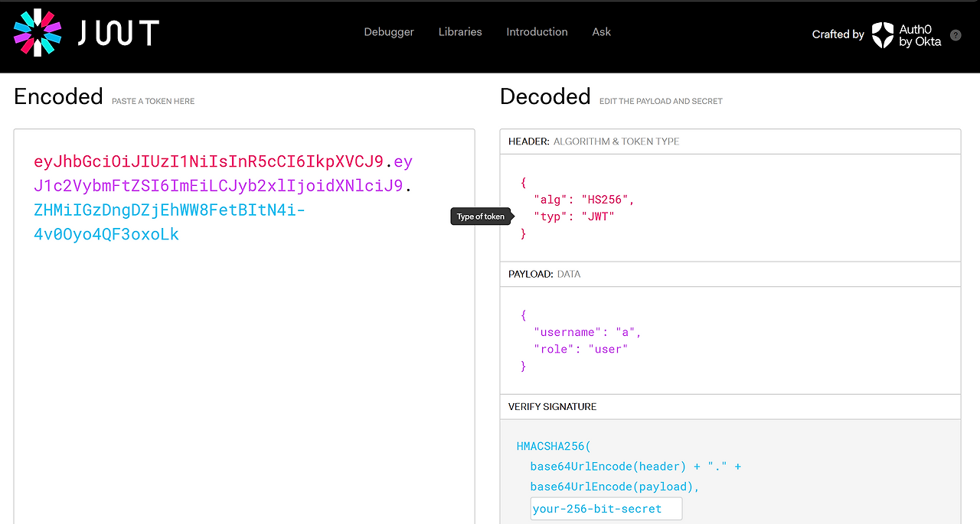The width and height of the screenshot is (980, 524).
Task: Click the Encoded heading
Action: click(58, 96)
